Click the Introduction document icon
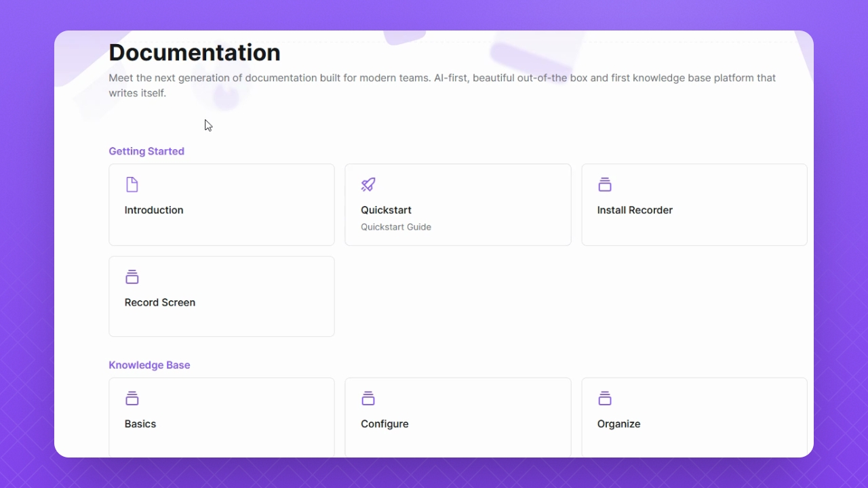868x488 pixels. 132,184
